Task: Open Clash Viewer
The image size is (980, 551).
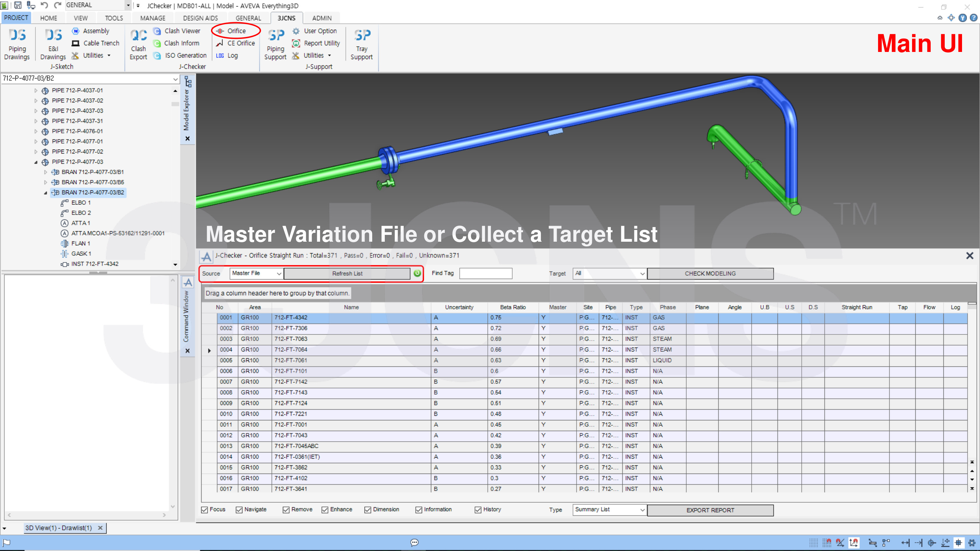Action: pos(176,31)
